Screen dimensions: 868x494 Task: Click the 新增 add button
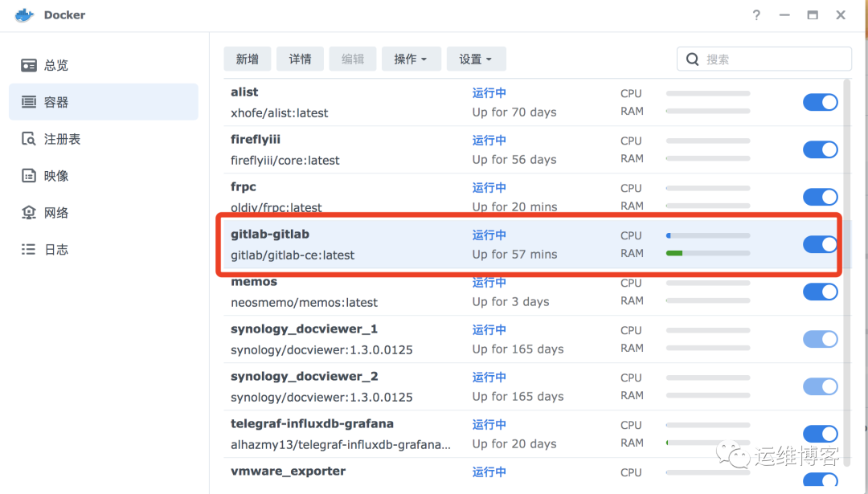tap(248, 59)
